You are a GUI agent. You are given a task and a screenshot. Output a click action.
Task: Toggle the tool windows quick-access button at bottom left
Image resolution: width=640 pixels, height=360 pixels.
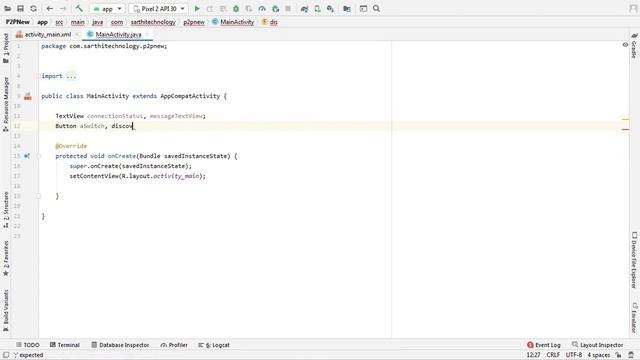(x=6, y=355)
